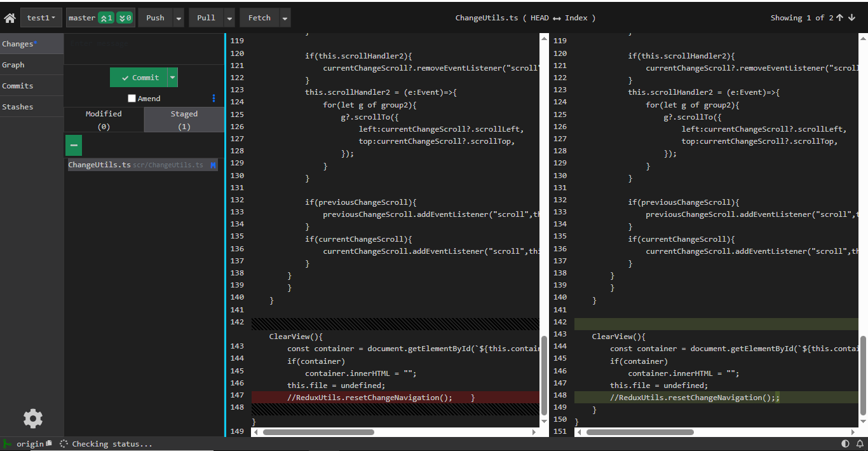Click the ChangeUtils.ts HEAD ↔ Index title
The width and height of the screenshot is (868, 451).
coord(526,18)
